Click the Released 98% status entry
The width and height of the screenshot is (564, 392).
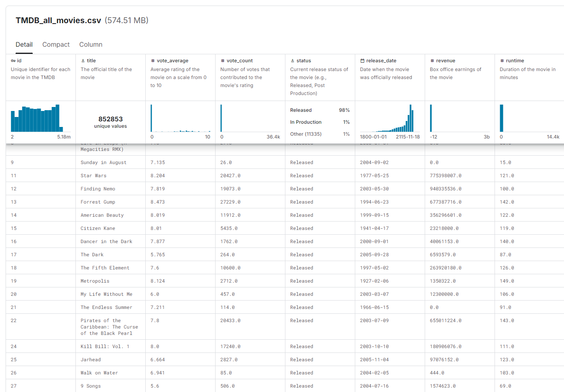click(320, 110)
